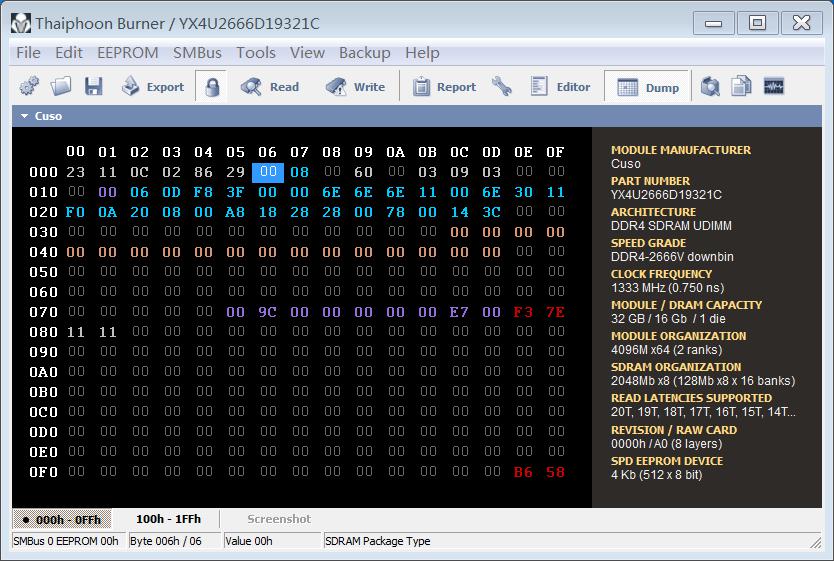Open the waveform monitor icon
The width and height of the screenshot is (834, 561).
pyautogui.click(x=773, y=87)
